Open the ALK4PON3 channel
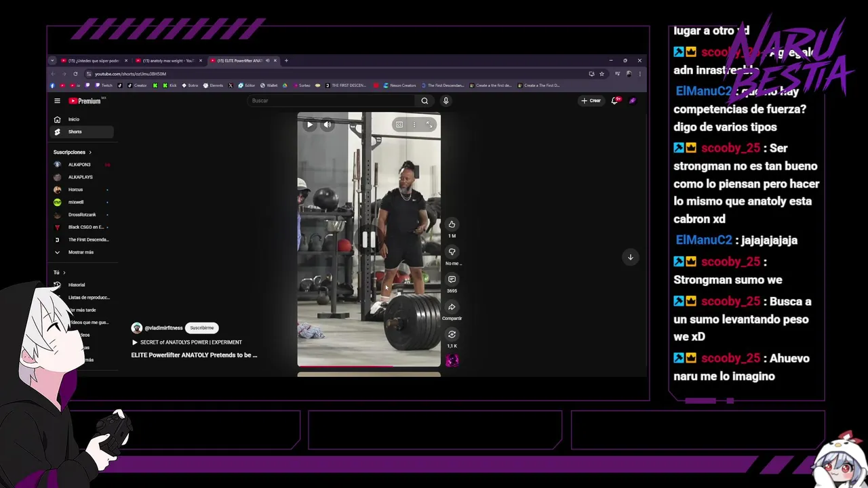Image resolution: width=868 pixels, height=488 pixels. point(81,165)
